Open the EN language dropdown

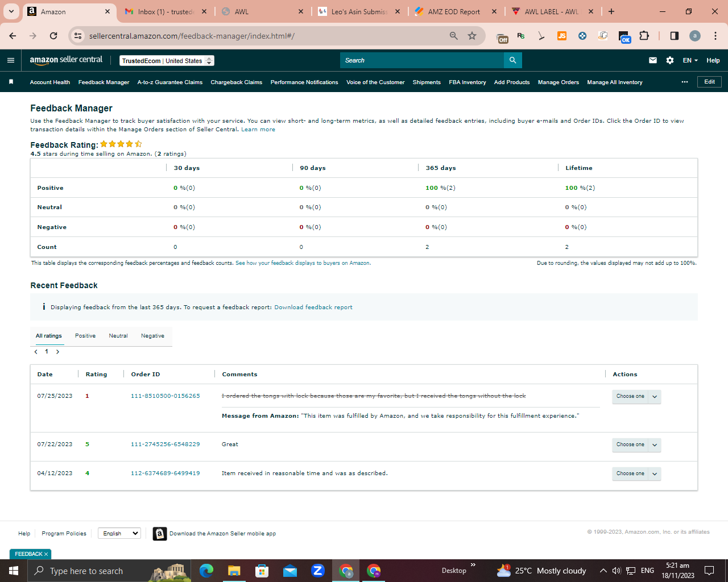690,60
